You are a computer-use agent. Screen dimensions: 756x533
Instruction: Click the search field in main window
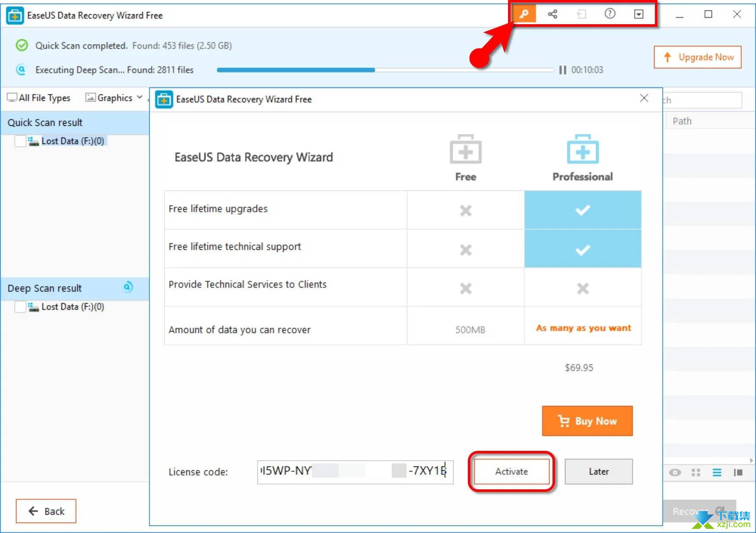tap(702, 100)
